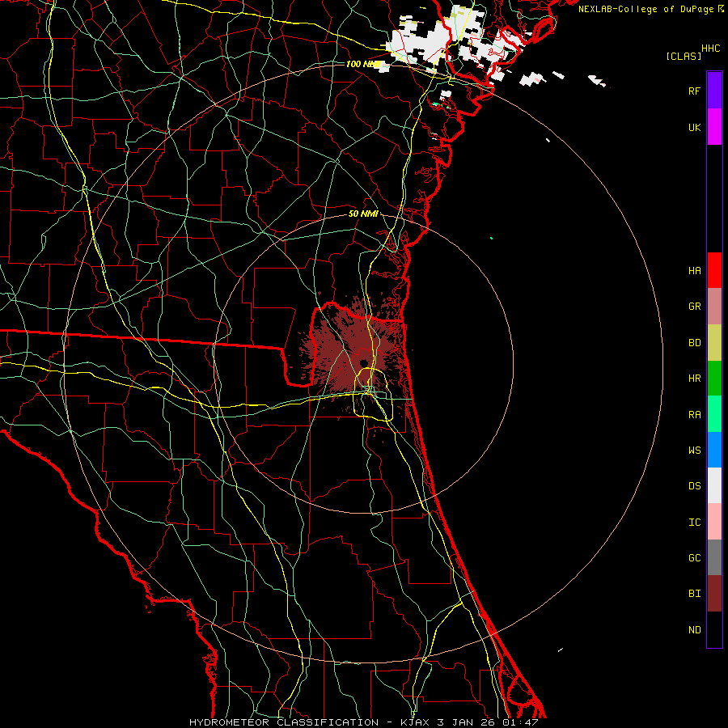Click the ND black legend swatch

(714, 629)
